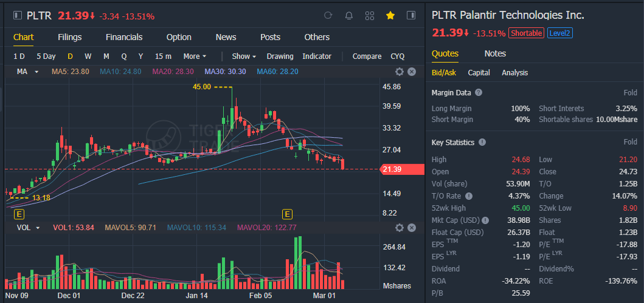Open price alert bell icon
The image size is (644, 303).
[348, 16]
